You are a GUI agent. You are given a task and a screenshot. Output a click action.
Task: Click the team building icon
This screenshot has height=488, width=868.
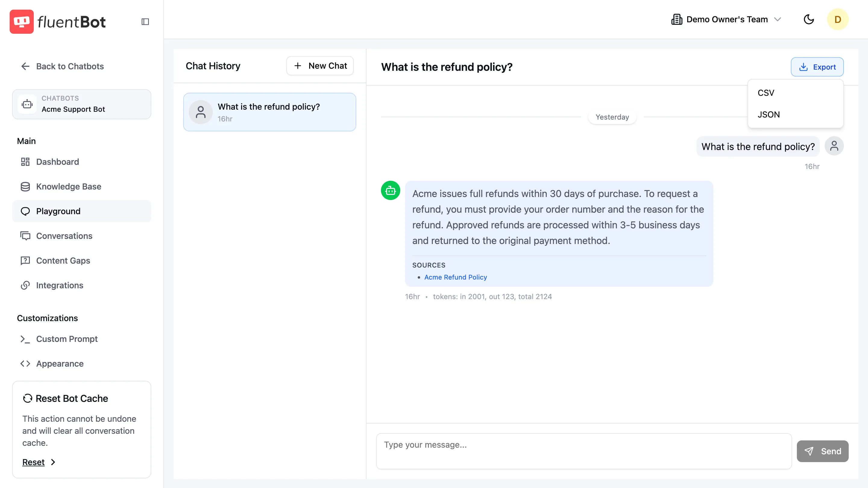coord(677,19)
